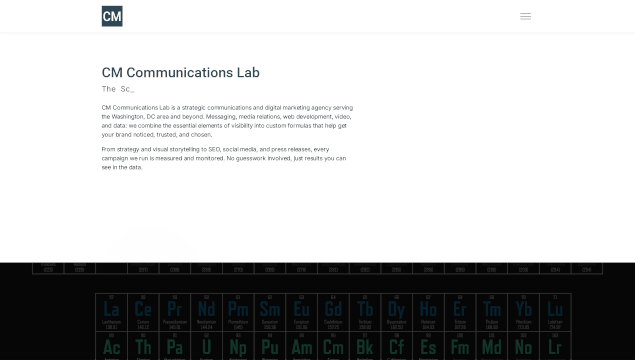The height and width of the screenshot is (360, 640).
Task: Click the Ac Actinium element tile
Action: coord(111,346)
